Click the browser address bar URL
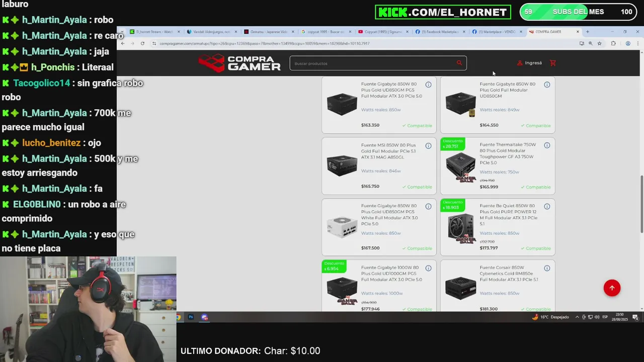 coord(264,43)
